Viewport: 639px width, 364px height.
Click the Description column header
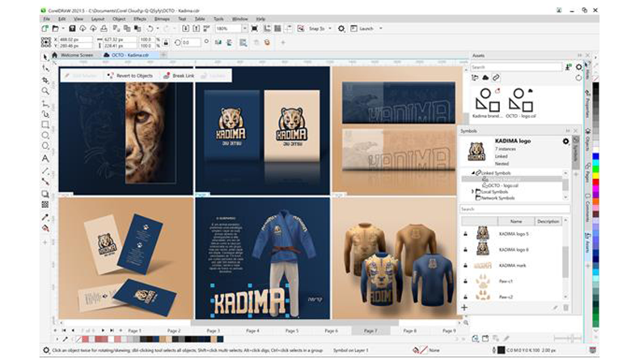548,222
